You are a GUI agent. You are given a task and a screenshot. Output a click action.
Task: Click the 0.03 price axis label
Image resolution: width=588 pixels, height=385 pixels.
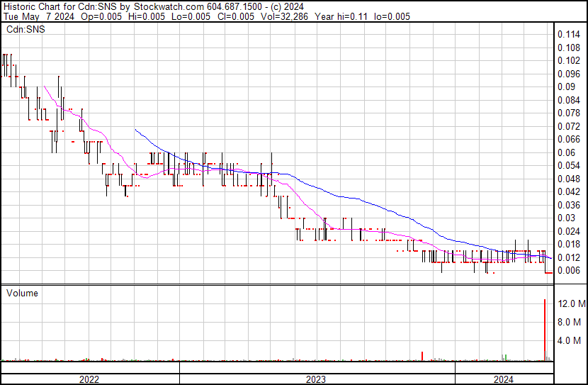coord(565,218)
